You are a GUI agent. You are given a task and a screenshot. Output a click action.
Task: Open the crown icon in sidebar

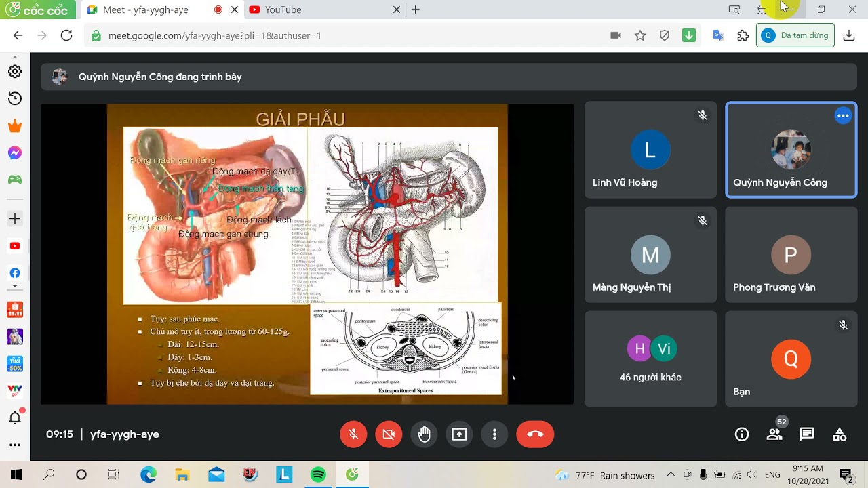tap(15, 126)
